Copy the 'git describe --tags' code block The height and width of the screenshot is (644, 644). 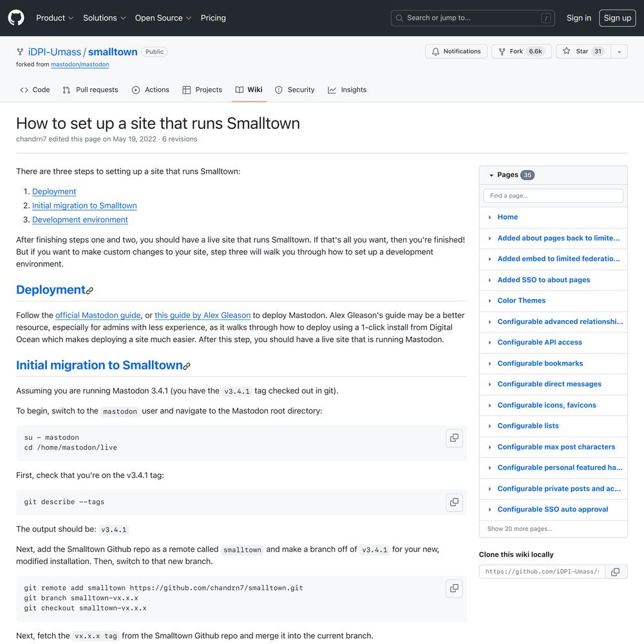tap(454, 502)
